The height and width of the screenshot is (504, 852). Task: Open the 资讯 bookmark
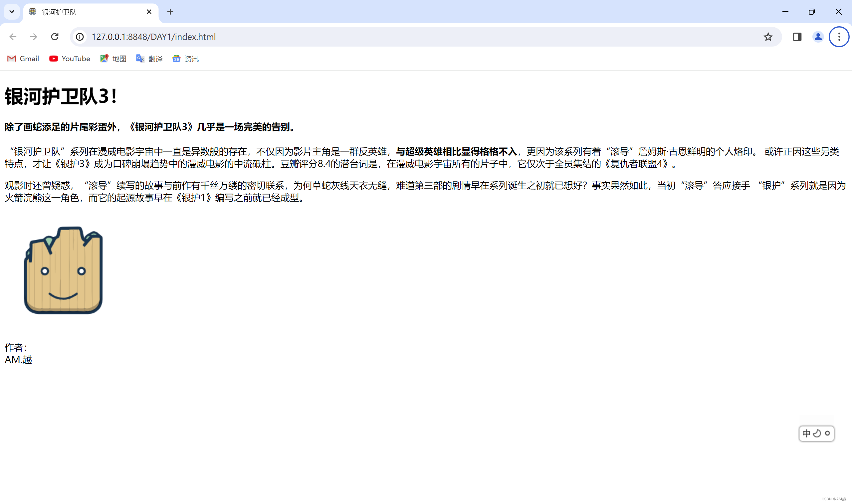[185, 59]
